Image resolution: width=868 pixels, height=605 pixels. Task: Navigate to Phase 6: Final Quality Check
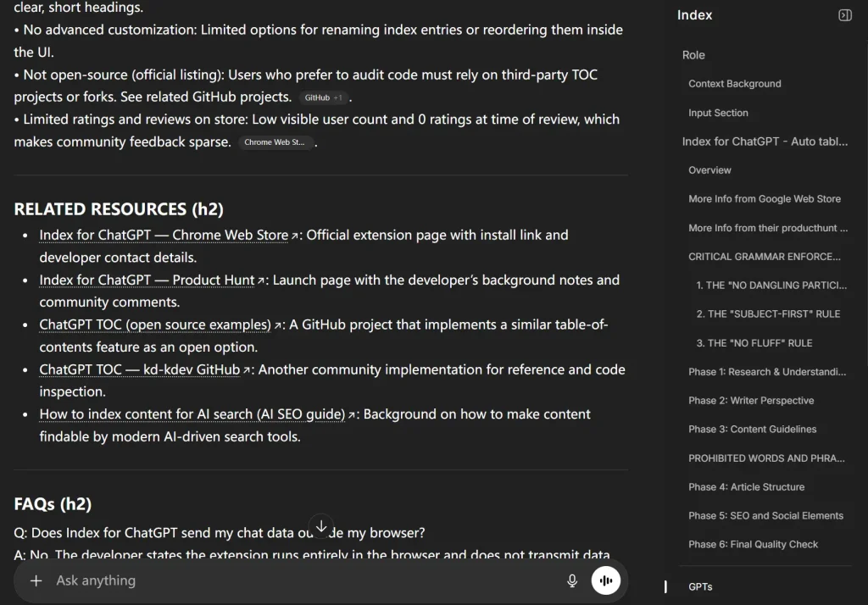tap(753, 545)
